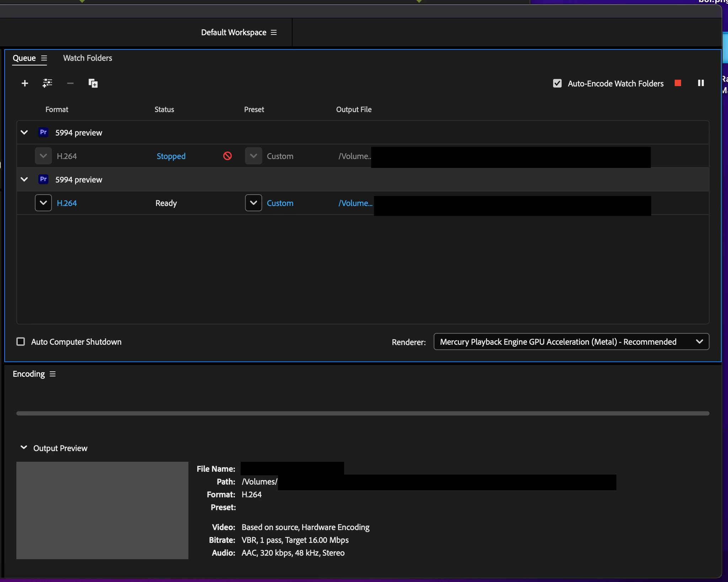Click the Add Output settings icon

pyautogui.click(x=47, y=83)
